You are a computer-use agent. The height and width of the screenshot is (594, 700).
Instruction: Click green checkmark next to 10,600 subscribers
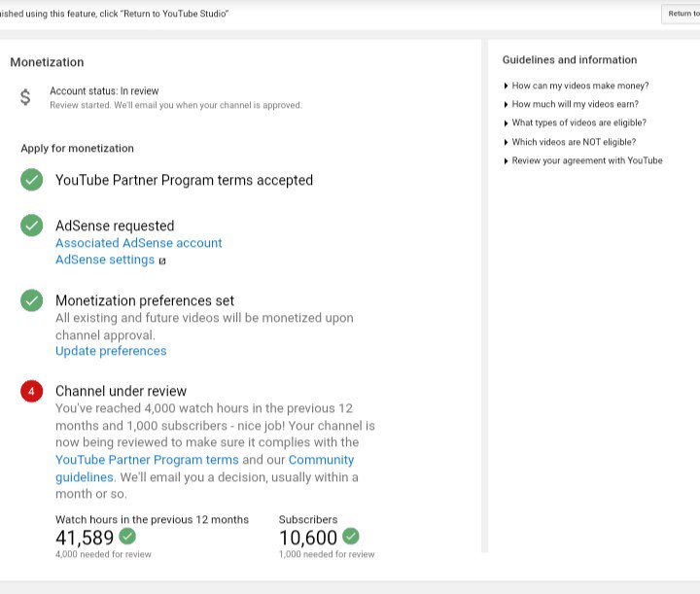tap(351, 536)
